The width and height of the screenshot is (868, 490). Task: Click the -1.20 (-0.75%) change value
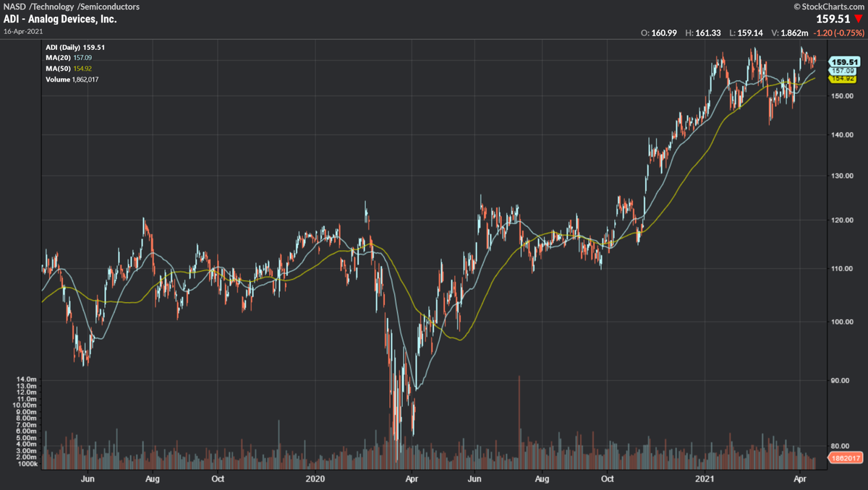(838, 33)
